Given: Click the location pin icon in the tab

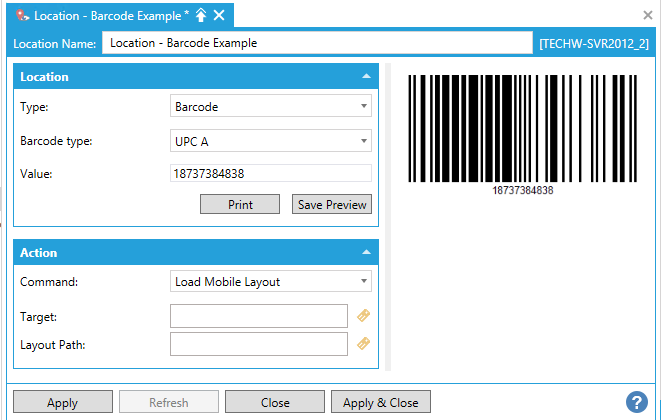Looking at the screenshot, I should coord(22,15).
